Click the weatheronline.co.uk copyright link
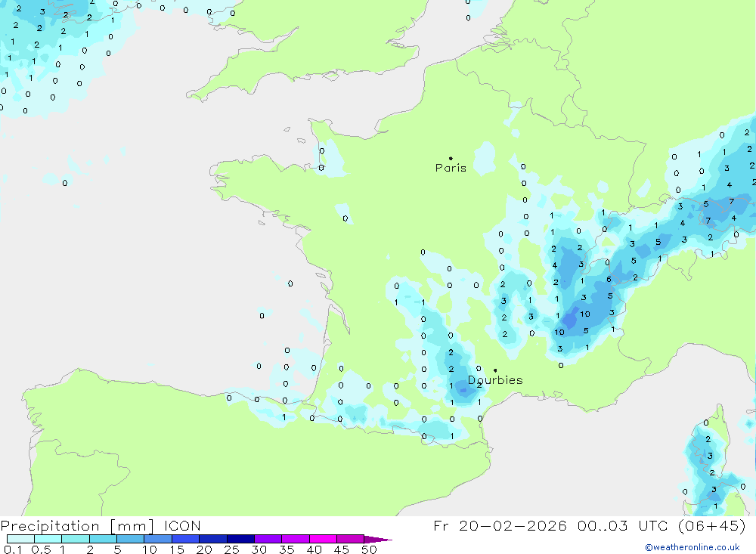 point(692,547)
